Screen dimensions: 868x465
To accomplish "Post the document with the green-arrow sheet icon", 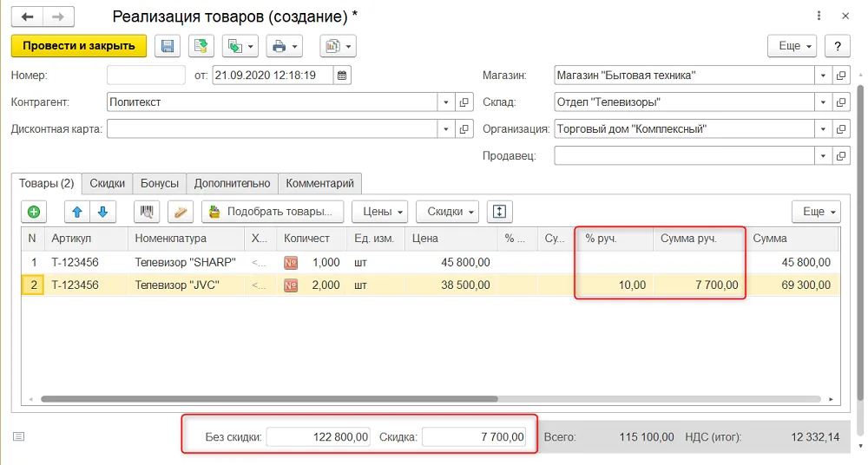I will [x=201, y=46].
